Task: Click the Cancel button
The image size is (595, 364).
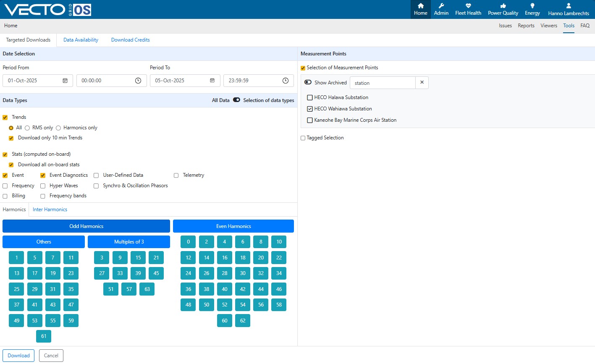Action: [x=51, y=356]
